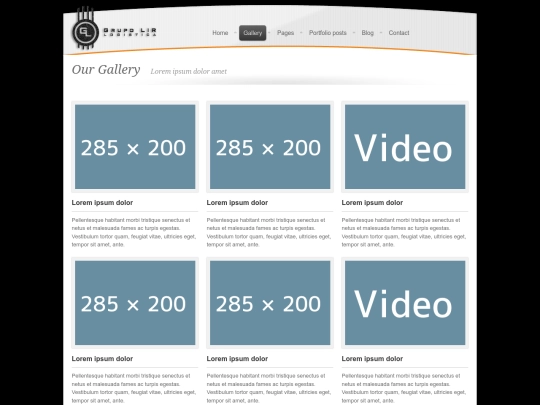Image resolution: width=540 pixels, height=405 pixels.
Task: Click Pellentesque description under top-left image
Action: point(134,232)
